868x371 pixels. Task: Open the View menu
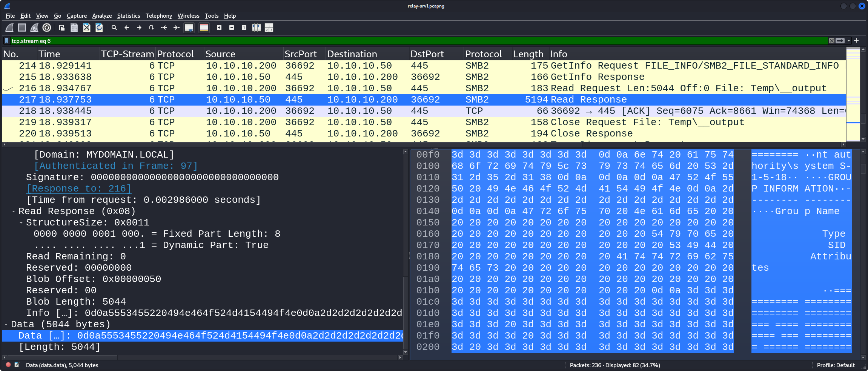pos(42,16)
